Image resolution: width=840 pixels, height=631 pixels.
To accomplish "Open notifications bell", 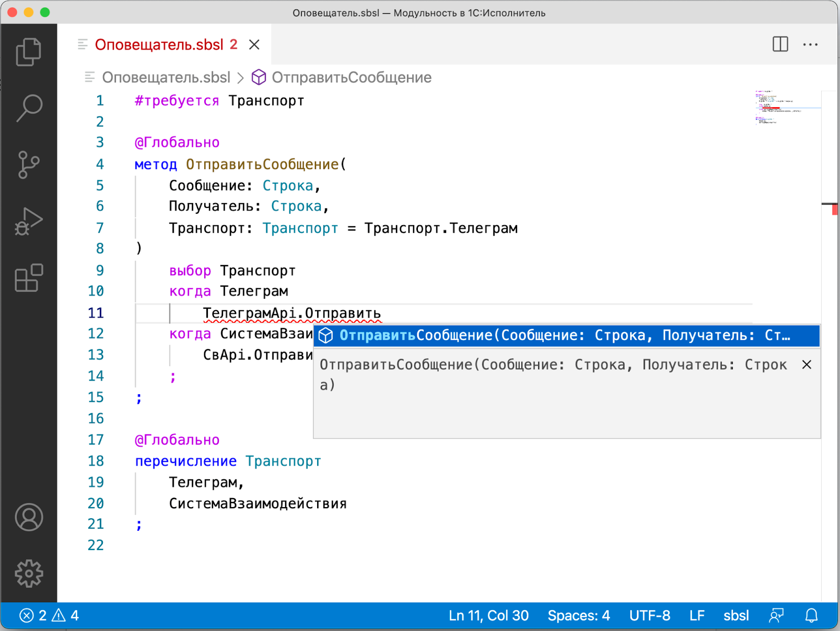I will click(811, 615).
